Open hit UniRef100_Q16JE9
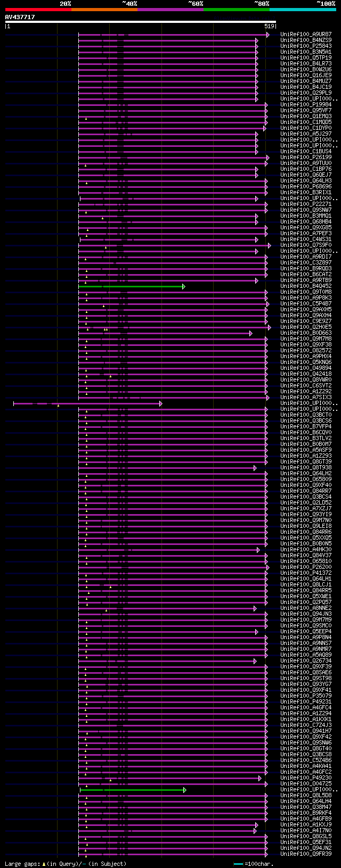 click(x=306, y=76)
